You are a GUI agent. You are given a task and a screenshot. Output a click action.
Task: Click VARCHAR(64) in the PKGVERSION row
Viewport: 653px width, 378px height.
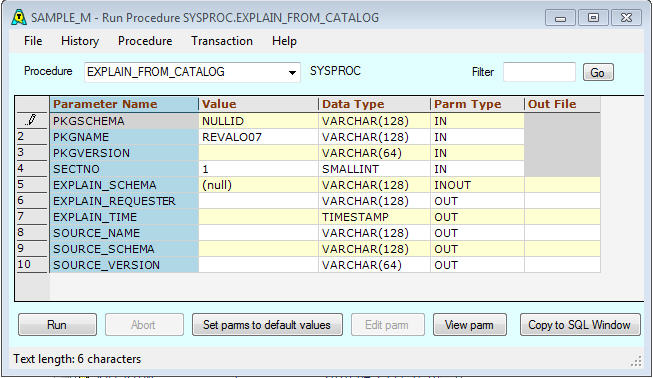pyautogui.click(x=374, y=153)
